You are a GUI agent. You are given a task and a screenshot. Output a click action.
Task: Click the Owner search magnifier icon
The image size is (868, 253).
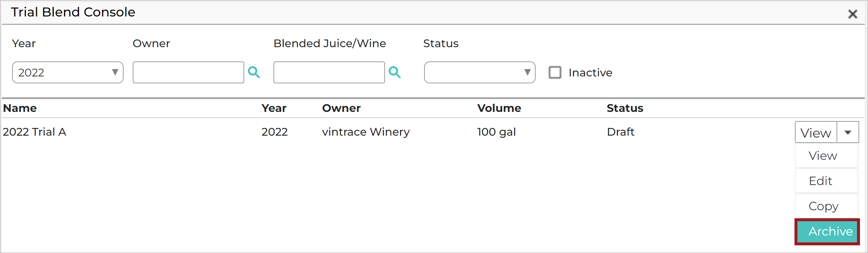point(254,72)
